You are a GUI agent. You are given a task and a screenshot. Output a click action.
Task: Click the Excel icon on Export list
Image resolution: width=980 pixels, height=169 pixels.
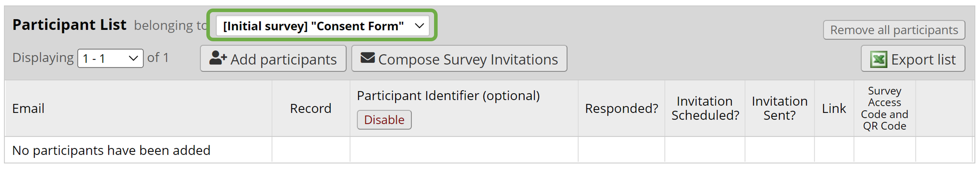879,60
